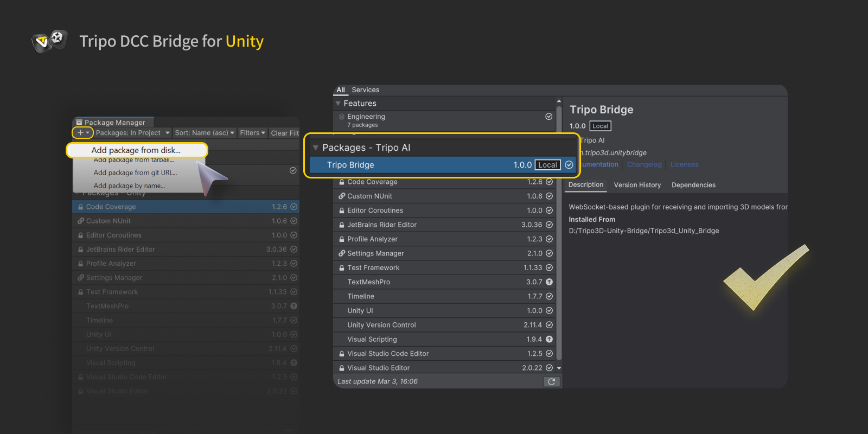
Task: Open the Packages: In Project dropdown
Action: click(133, 133)
